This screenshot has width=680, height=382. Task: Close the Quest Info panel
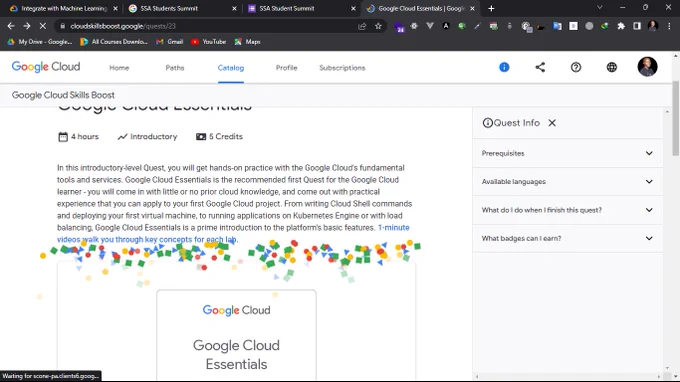(x=552, y=123)
